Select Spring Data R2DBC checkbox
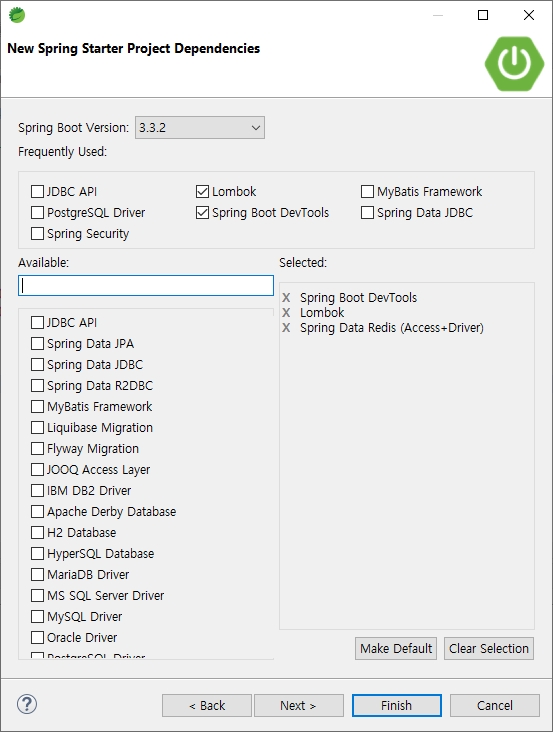 37,386
